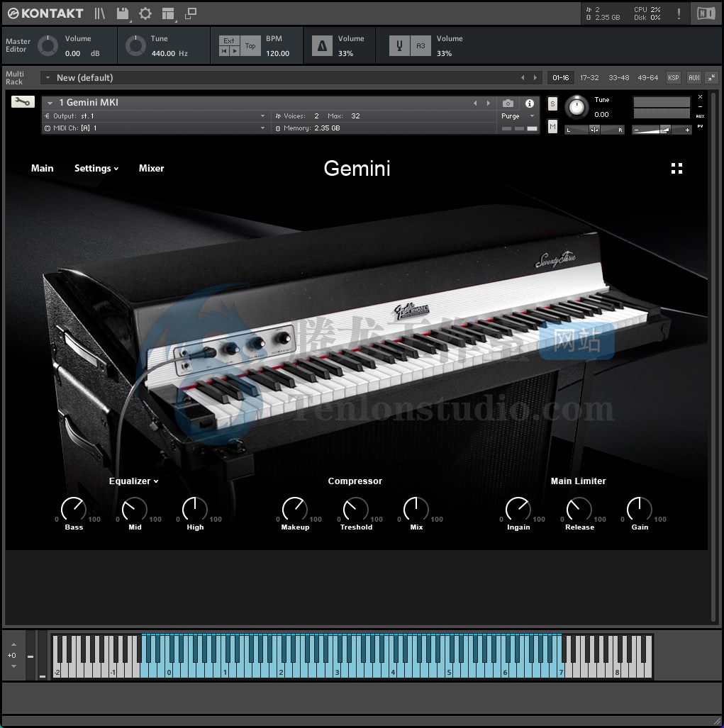Toggle the AUX sends button

click(694, 77)
